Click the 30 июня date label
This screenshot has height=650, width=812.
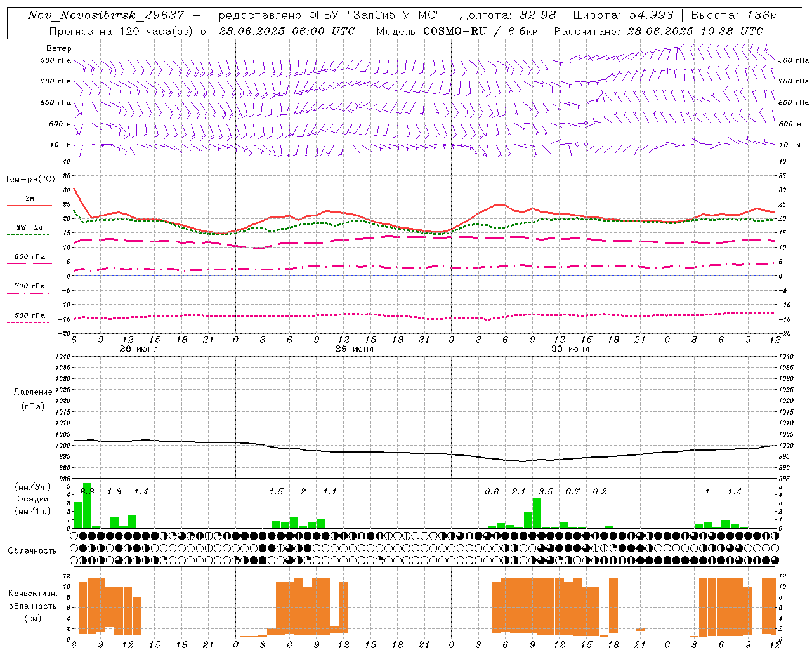tap(570, 349)
